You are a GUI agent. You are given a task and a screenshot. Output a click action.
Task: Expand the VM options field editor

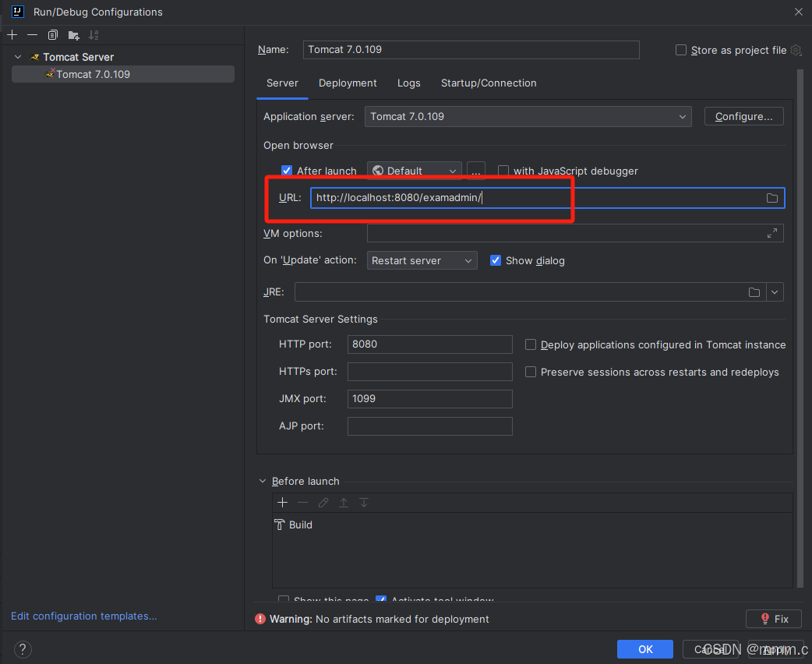771,233
